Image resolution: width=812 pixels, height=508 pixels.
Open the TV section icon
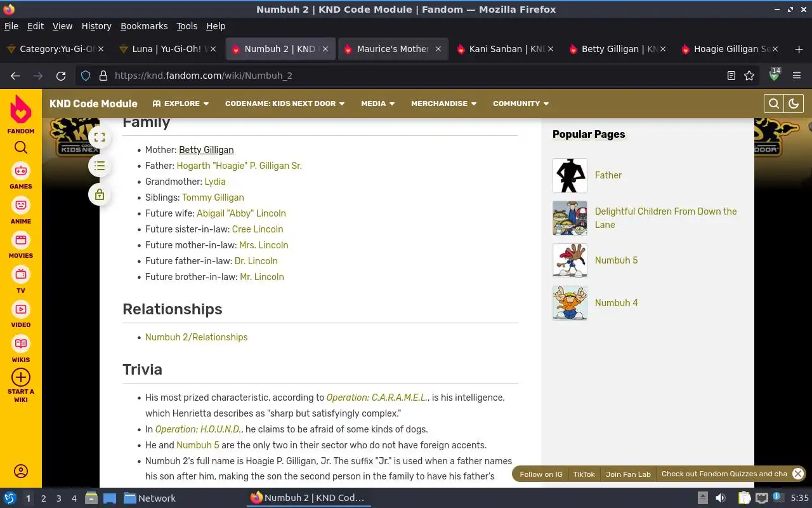click(21, 274)
